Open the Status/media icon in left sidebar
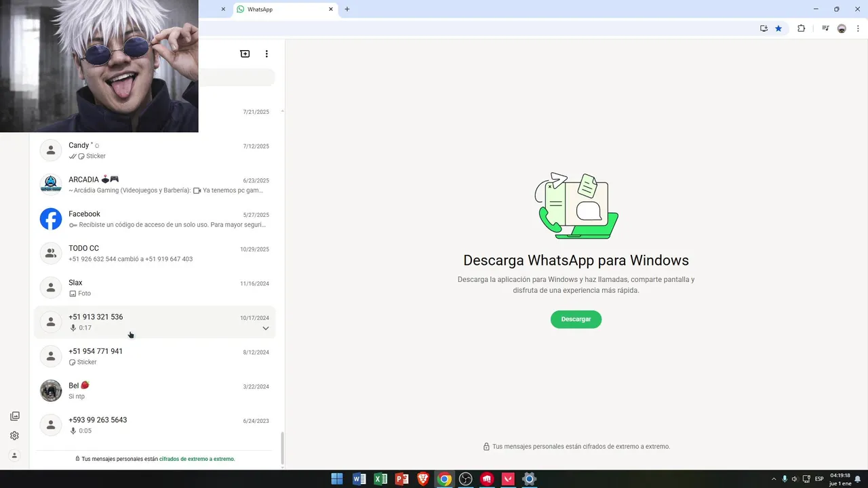868x488 pixels. tap(15, 416)
